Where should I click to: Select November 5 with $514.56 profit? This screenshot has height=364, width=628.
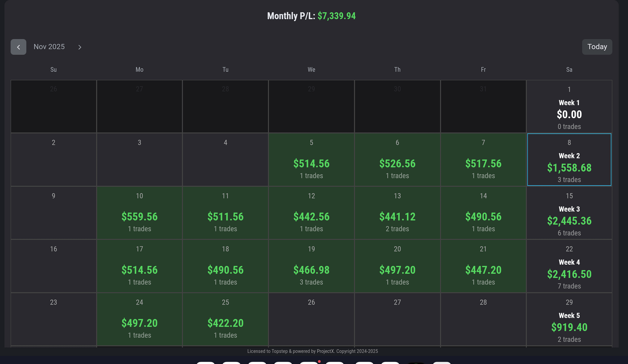[311, 160]
